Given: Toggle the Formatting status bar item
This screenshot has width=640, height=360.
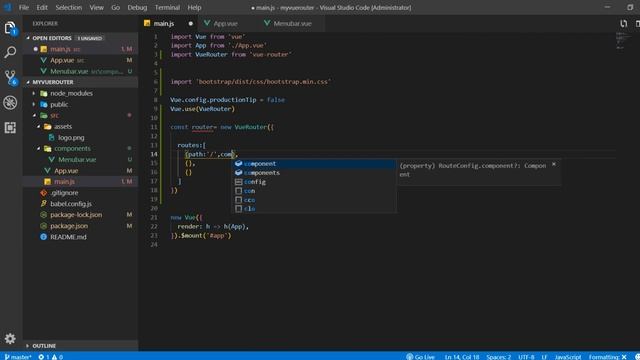Looking at the screenshot, I should 607,357.
